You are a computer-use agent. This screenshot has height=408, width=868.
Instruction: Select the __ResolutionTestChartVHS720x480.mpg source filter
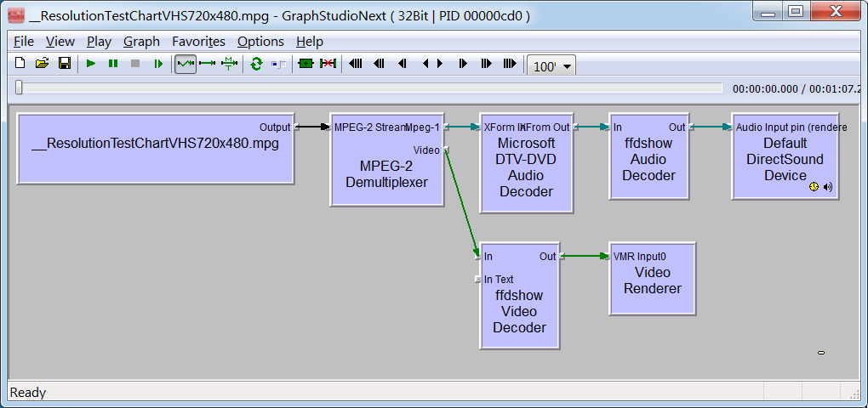click(x=155, y=149)
